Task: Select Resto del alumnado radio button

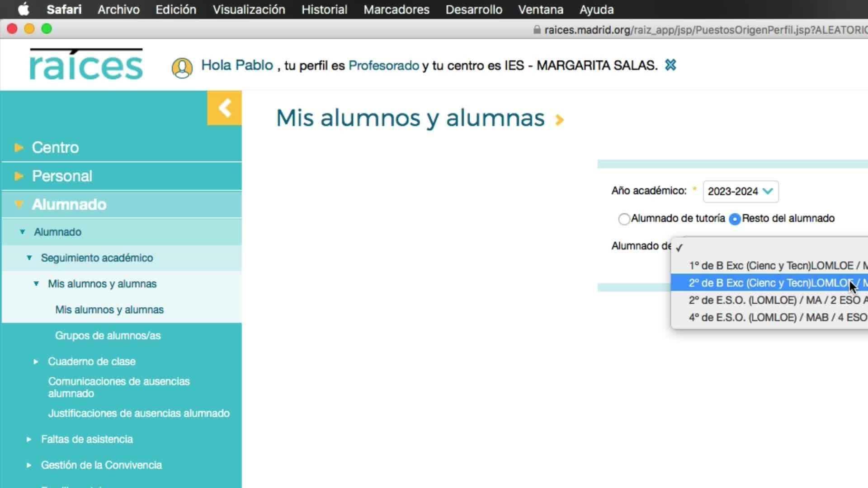Action: coord(735,219)
